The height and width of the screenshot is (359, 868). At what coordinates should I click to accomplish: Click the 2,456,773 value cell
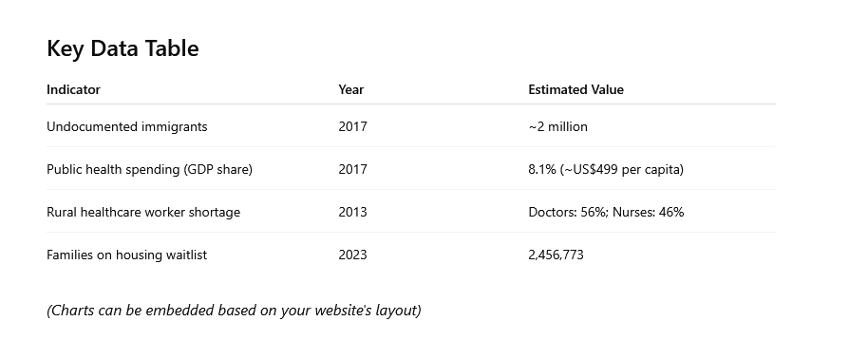coord(556,255)
